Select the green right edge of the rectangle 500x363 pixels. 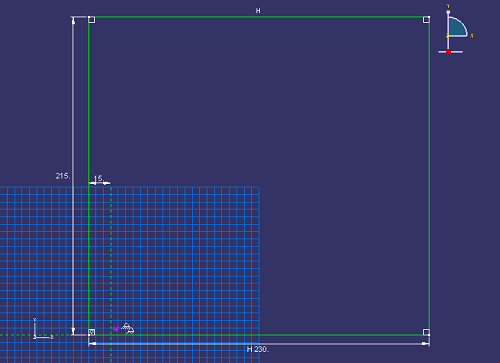pyautogui.click(x=429, y=176)
